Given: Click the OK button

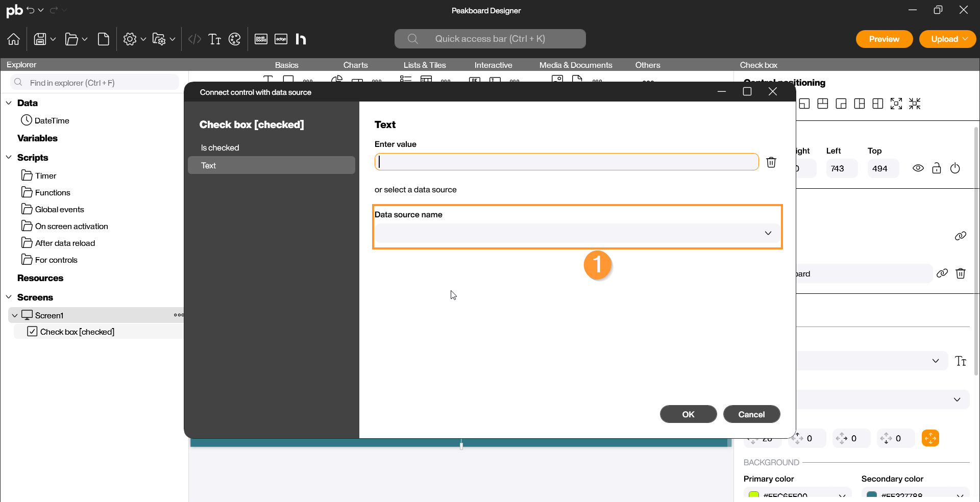Looking at the screenshot, I should pos(688,414).
